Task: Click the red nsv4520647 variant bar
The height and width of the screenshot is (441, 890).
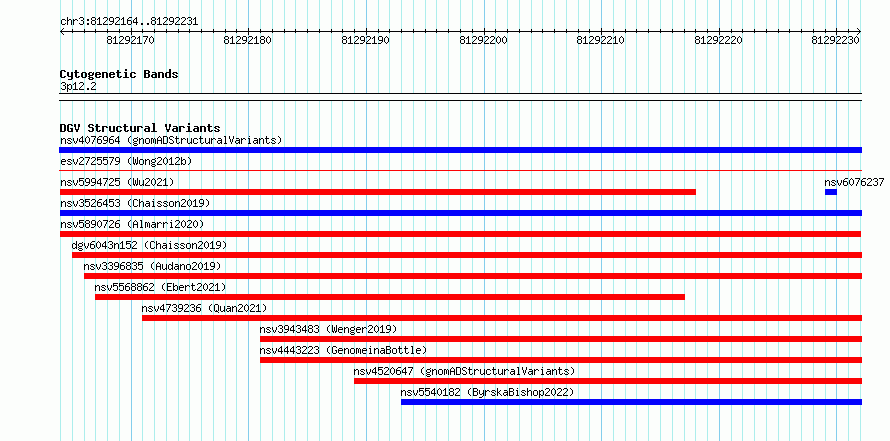Action: coord(608,381)
